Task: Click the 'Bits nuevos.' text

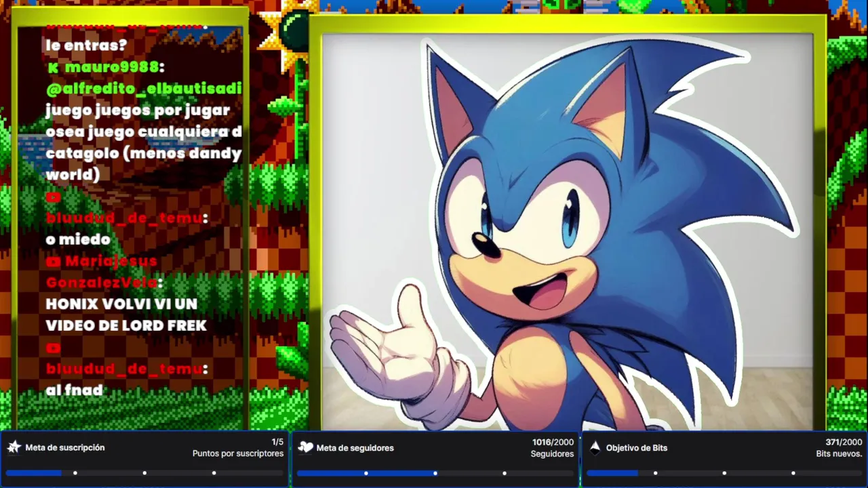Action: tap(839, 453)
